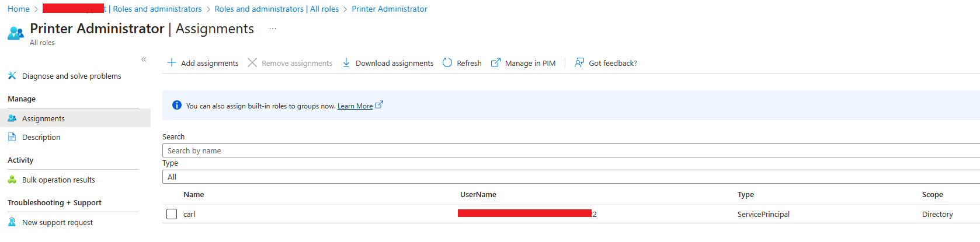Click the Diagnose and solve problems wrench icon
Viewport: 980px width, 242px height.
(x=12, y=76)
